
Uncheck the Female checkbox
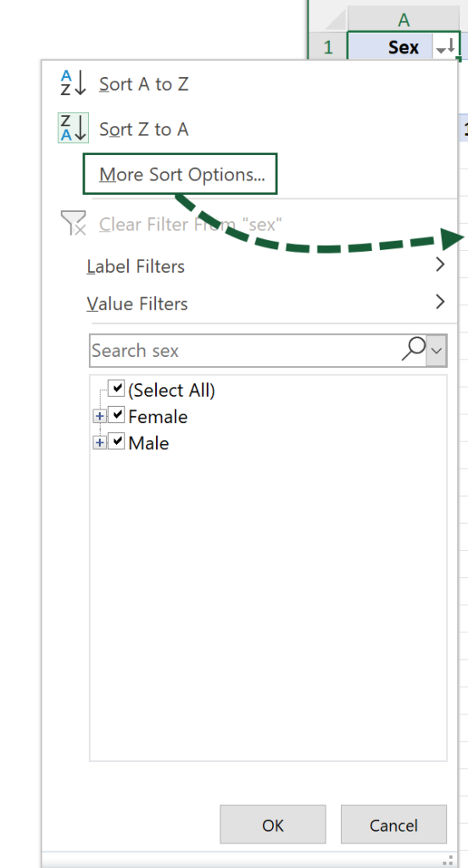tap(116, 415)
